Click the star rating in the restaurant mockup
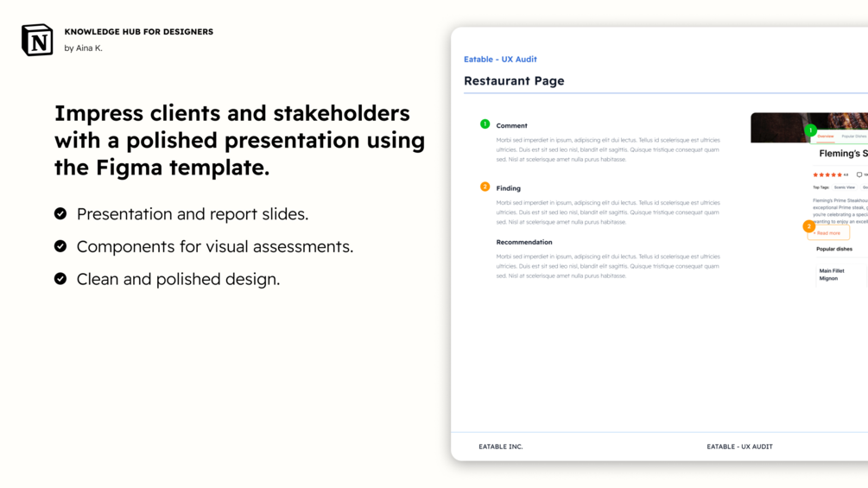This screenshot has height=488, width=868. (827, 174)
